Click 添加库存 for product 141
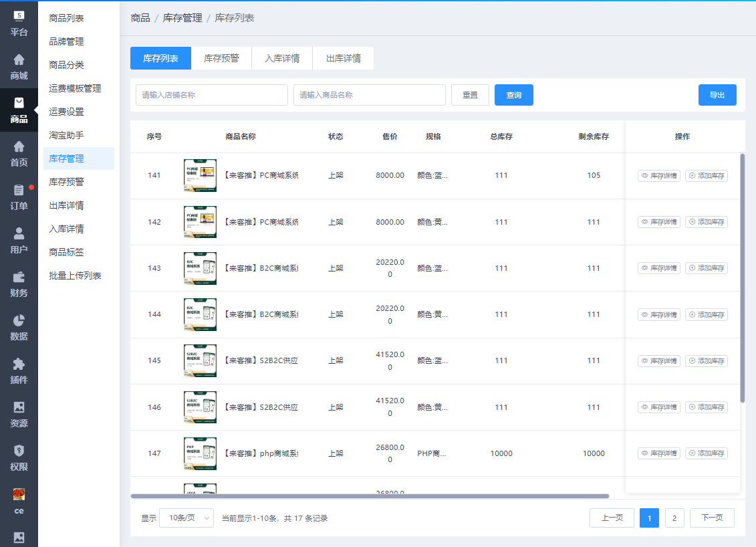The width and height of the screenshot is (756, 547). [x=707, y=175]
